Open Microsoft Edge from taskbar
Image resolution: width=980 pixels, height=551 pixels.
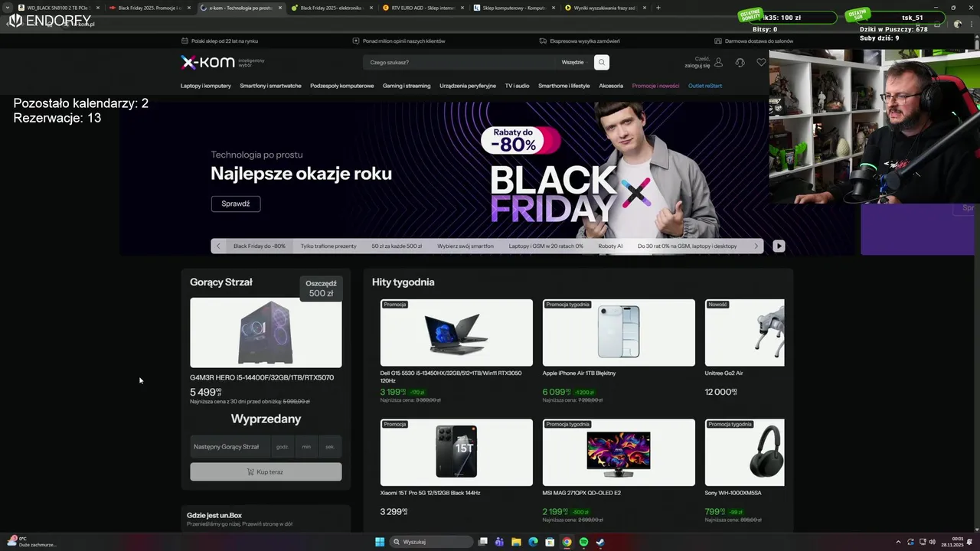click(x=533, y=542)
